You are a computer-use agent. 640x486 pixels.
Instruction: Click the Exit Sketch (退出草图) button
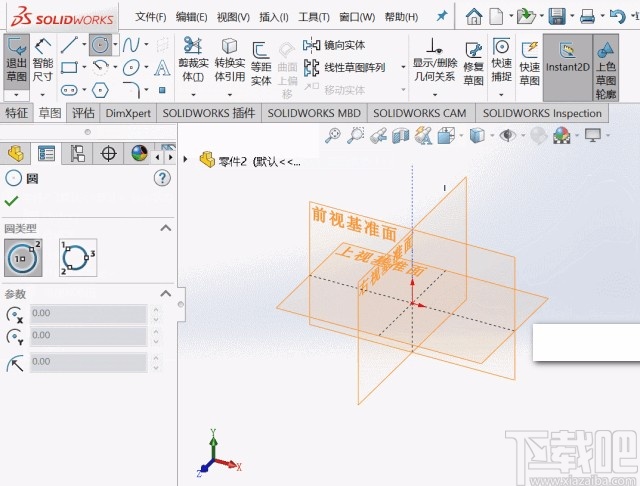[x=17, y=60]
